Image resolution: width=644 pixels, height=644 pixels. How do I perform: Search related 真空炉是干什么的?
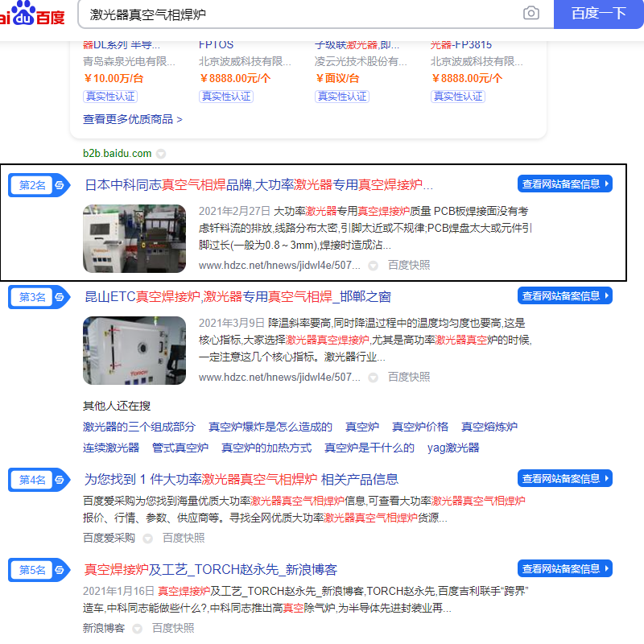369,448
